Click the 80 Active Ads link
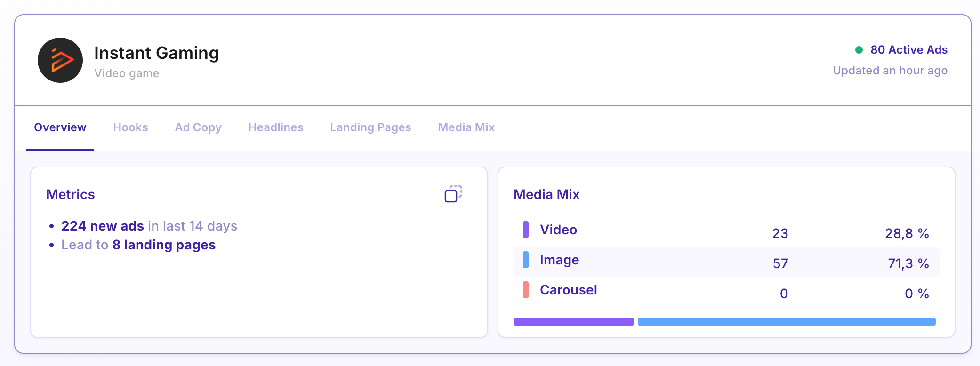 point(908,50)
